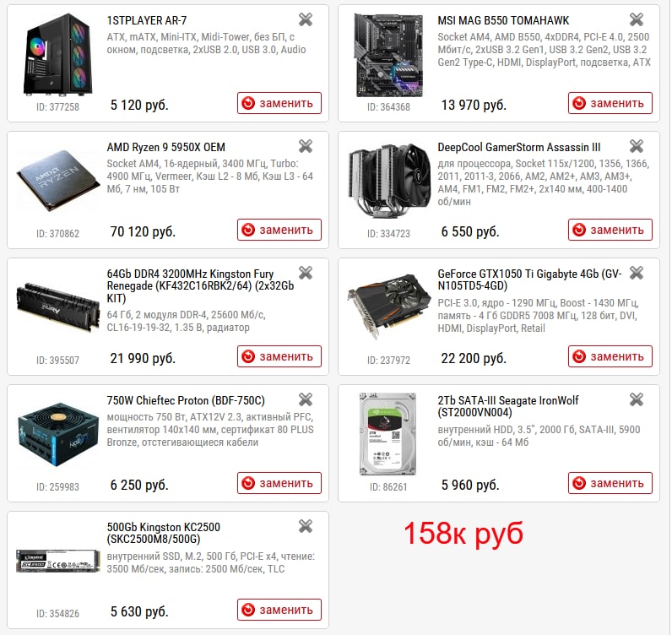Replace the Kingston KC2500 SSD
This screenshot has height=635, width=672.
coord(279,610)
